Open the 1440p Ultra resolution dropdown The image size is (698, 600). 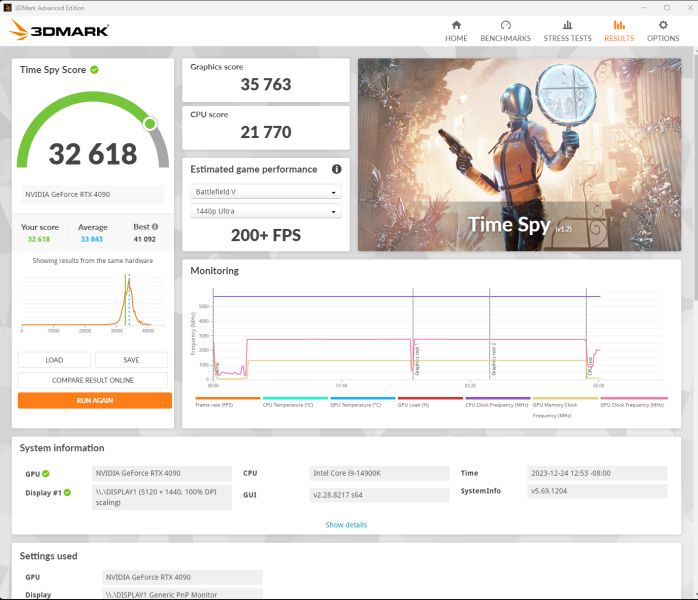tap(265, 212)
